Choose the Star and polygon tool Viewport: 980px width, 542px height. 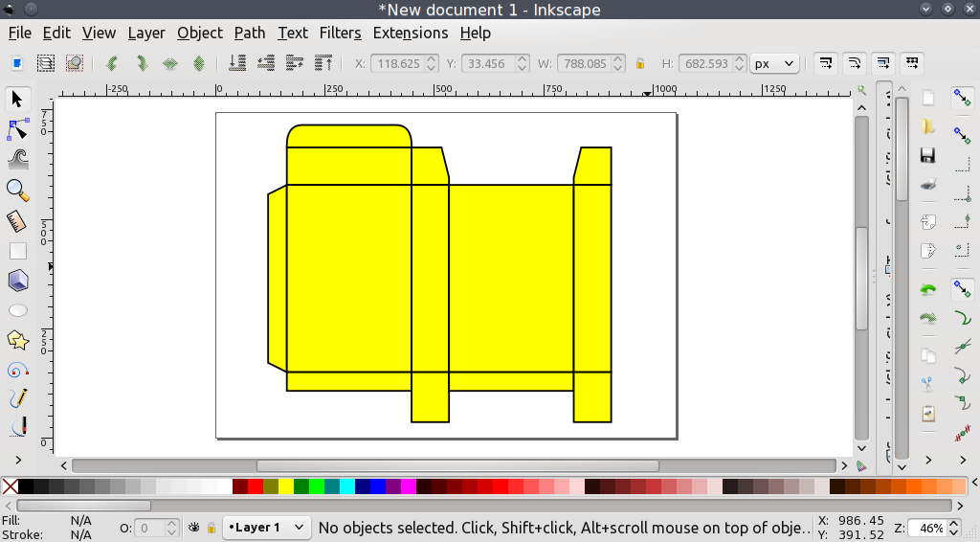pos(17,340)
